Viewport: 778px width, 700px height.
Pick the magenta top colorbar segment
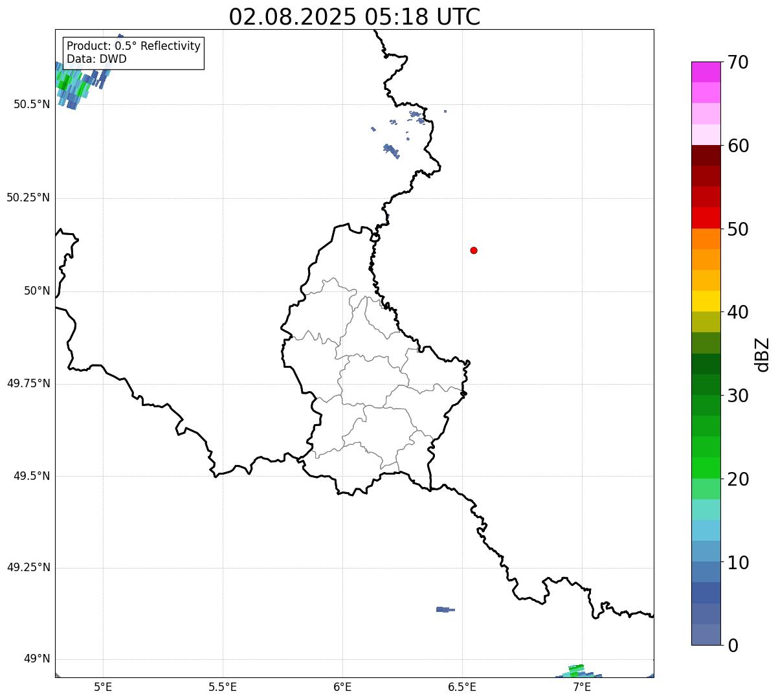pyautogui.click(x=706, y=72)
